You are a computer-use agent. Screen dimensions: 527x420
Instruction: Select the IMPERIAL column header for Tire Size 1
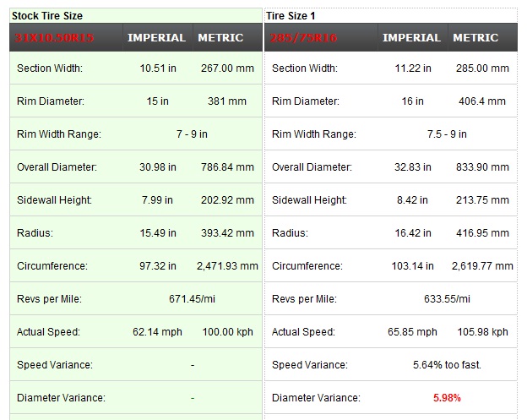(x=411, y=38)
